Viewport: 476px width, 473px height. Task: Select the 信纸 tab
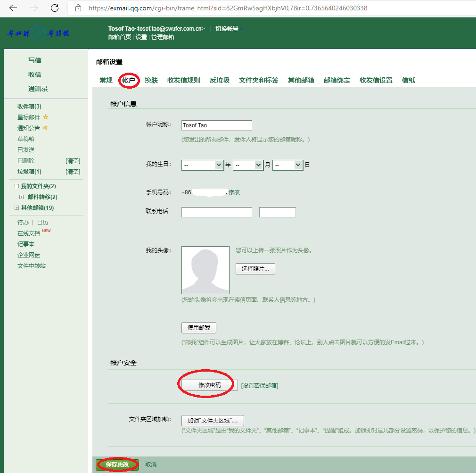click(409, 80)
